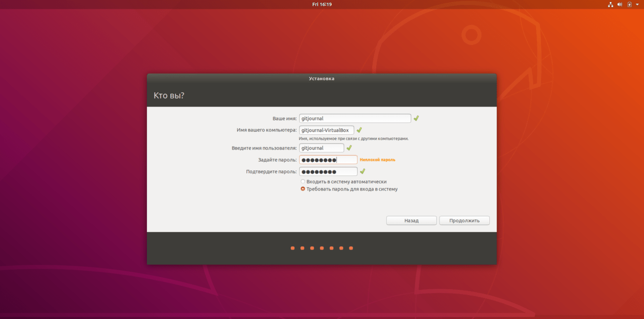
Task: Open the sound settings dropdown from top bar
Action: [619, 4]
